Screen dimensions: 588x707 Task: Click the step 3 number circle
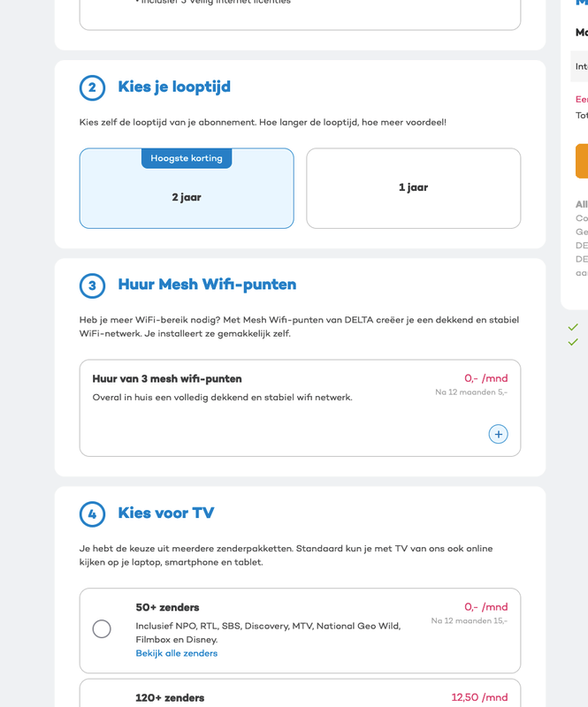[92, 285]
